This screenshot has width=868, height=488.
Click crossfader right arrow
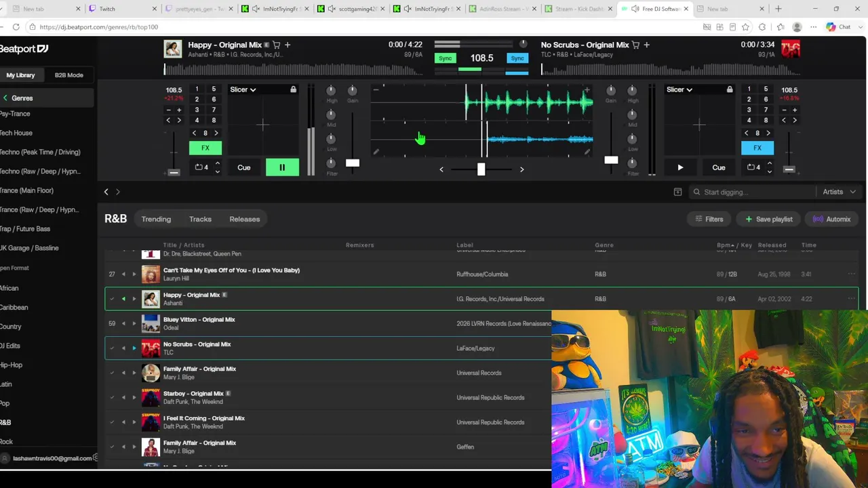[x=521, y=169]
